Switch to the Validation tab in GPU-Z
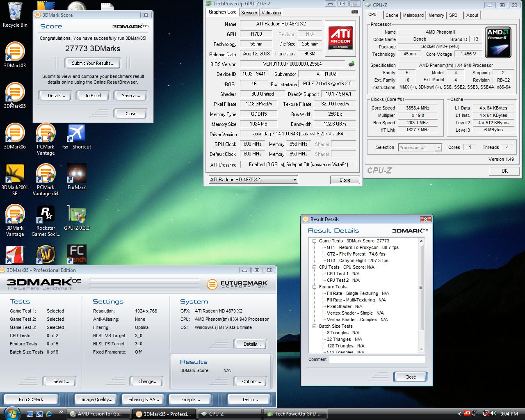Image resolution: width=525 pixels, height=420 pixels. (x=271, y=12)
